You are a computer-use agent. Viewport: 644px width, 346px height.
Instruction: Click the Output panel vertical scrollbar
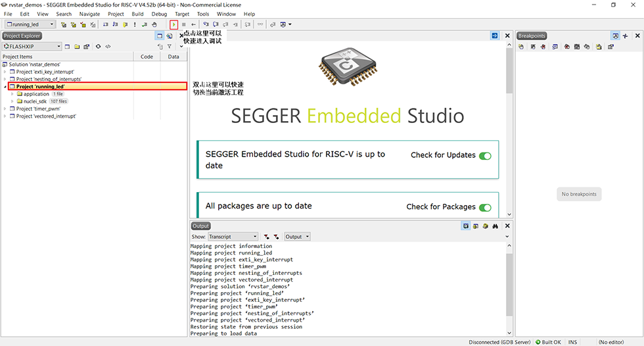point(509,289)
